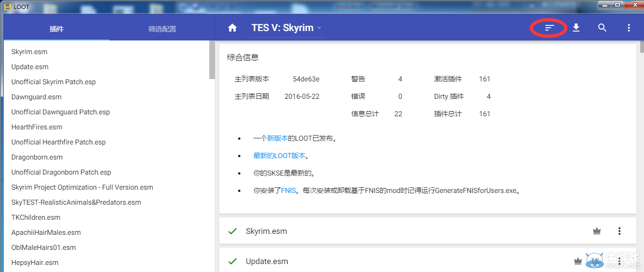644x272 pixels.
Task: Open search with the magnifier icon
Action: [x=602, y=28]
